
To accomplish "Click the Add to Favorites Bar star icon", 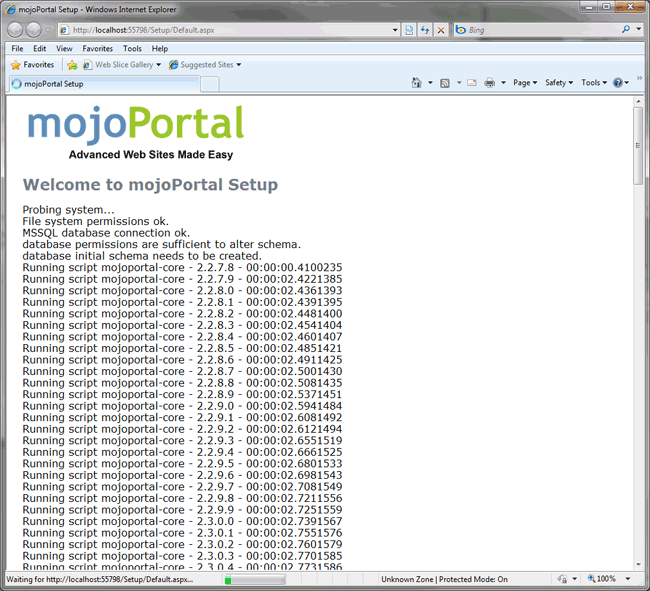I will click(x=72, y=65).
